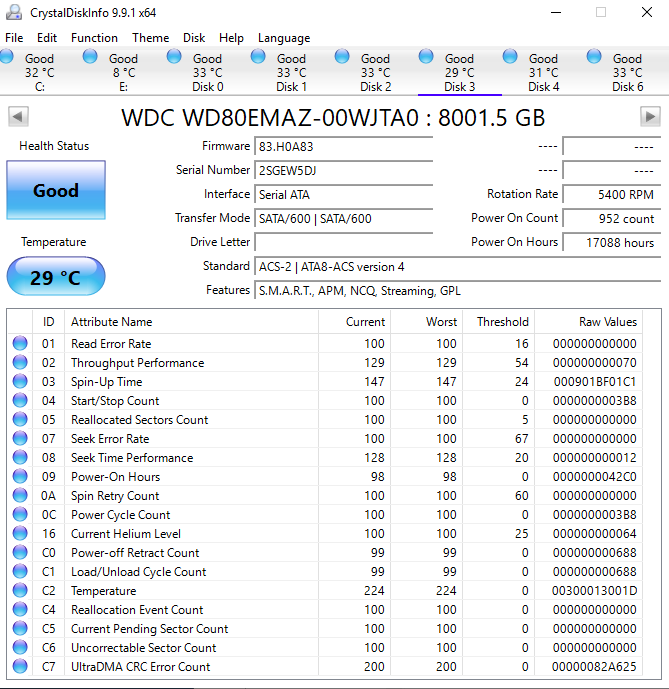Image resolution: width=669 pixels, height=689 pixels.
Task: Click the ID column header
Action: pyautogui.click(x=48, y=322)
